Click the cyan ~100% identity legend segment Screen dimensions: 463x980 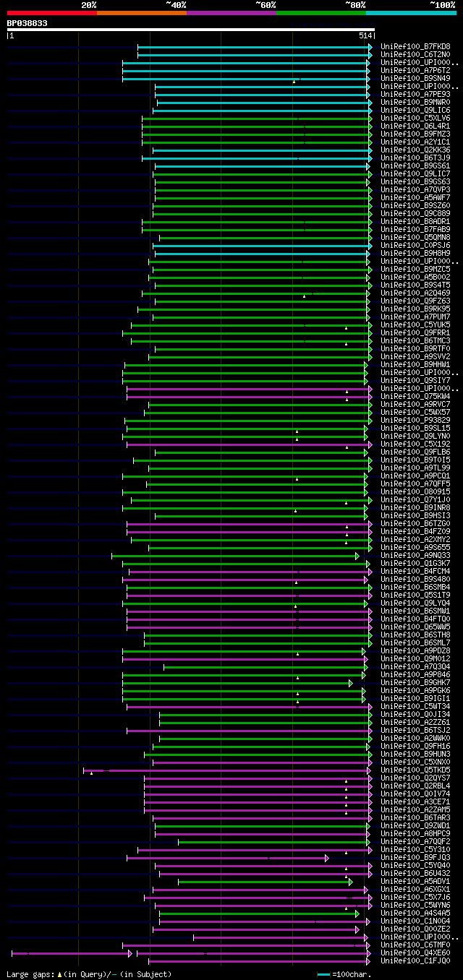411,12
